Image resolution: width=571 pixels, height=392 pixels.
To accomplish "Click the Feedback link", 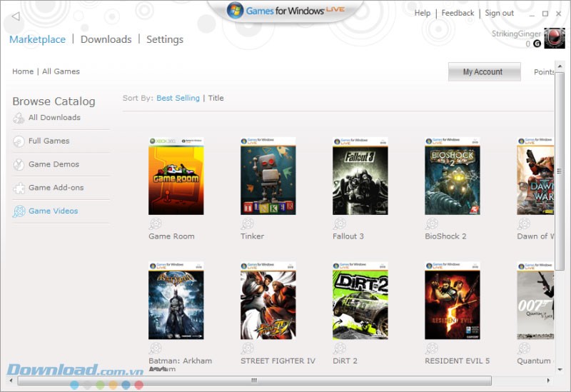I will [458, 13].
